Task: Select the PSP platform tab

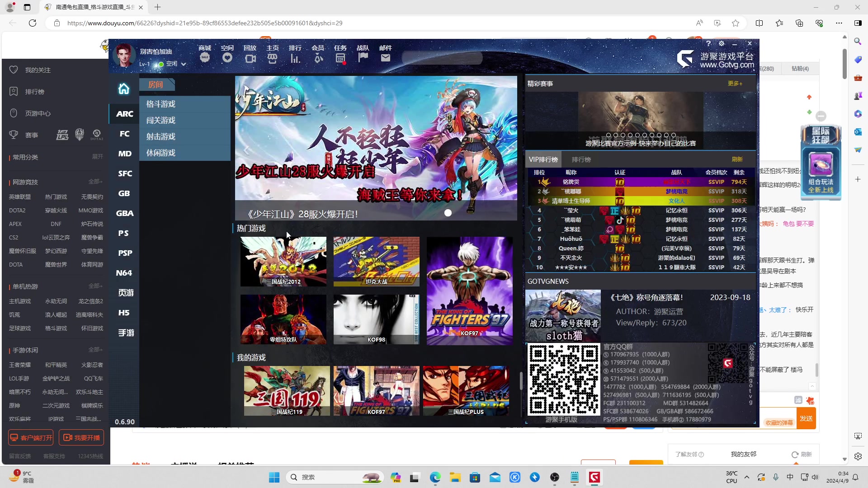Action: pyautogui.click(x=124, y=253)
